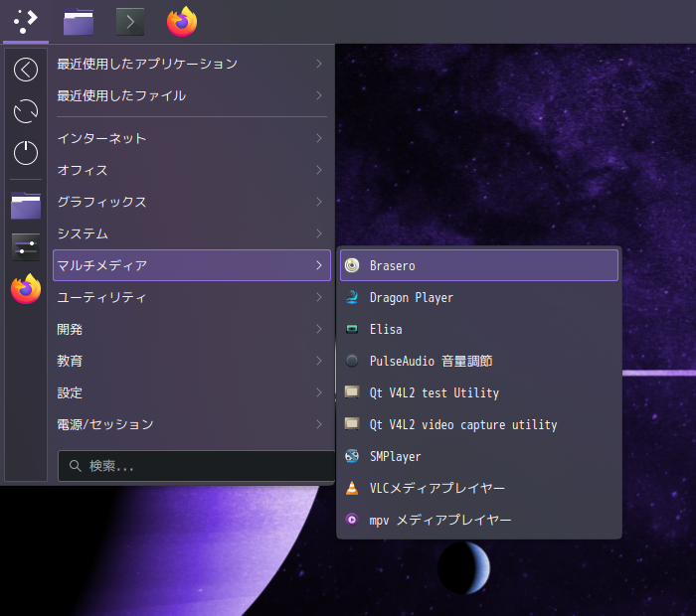Launch Firefox from the menu sidebar

pyautogui.click(x=26, y=289)
